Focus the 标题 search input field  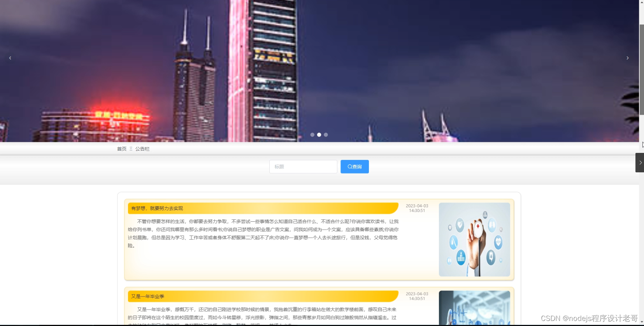click(303, 167)
